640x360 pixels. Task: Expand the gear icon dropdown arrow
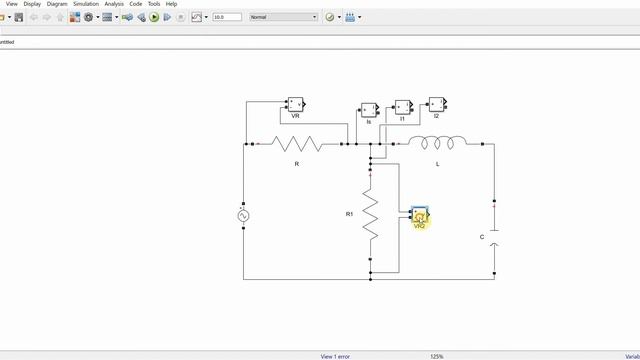click(98, 17)
